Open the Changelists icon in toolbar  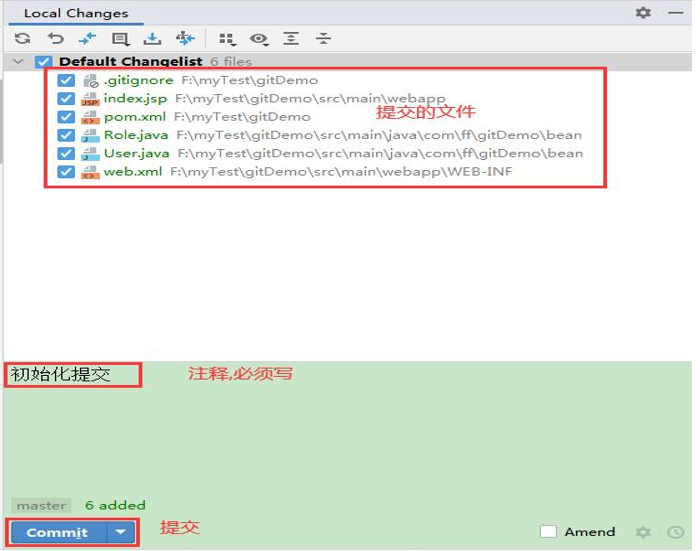tap(120, 39)
